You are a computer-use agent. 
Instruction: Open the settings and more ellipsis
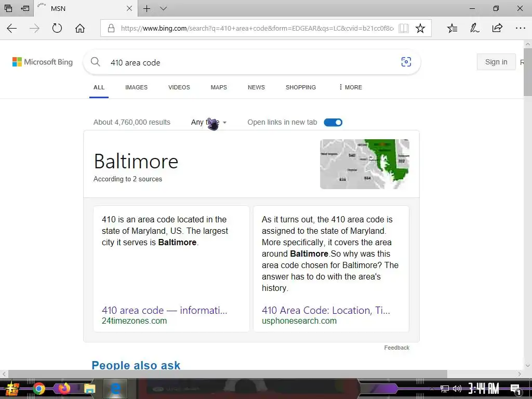pos(520,28)
